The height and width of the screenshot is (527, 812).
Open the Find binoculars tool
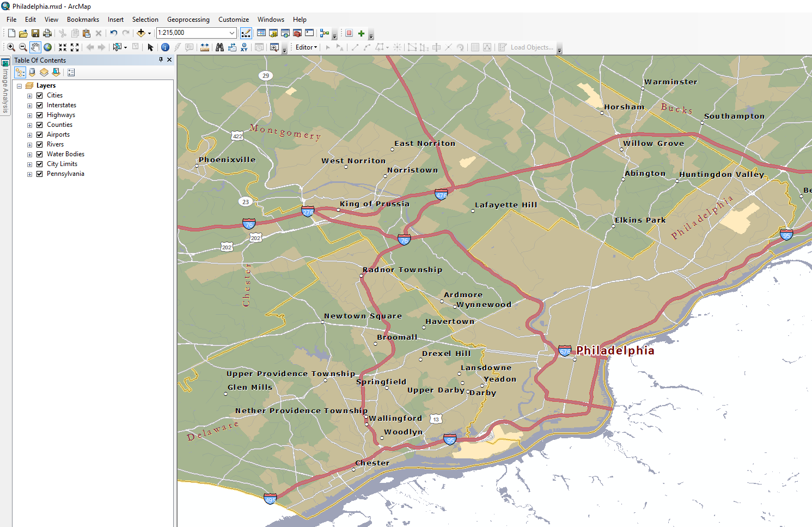[x=219, y=47]
